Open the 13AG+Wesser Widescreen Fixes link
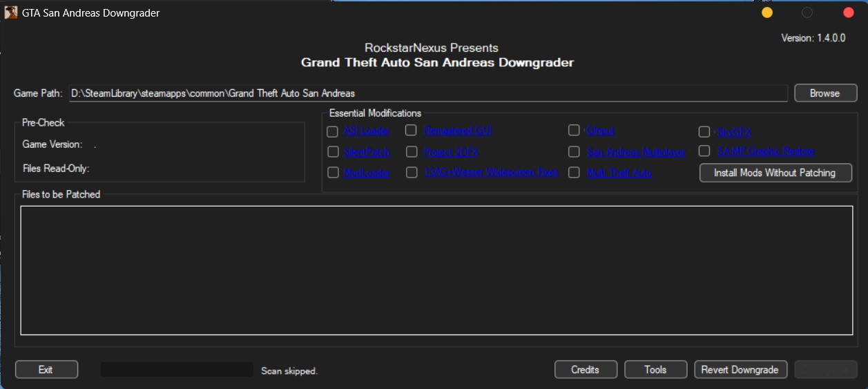Image resolution: width=868 pixels, height=389 pixels. pyautogui.click(x=491, y=172)
